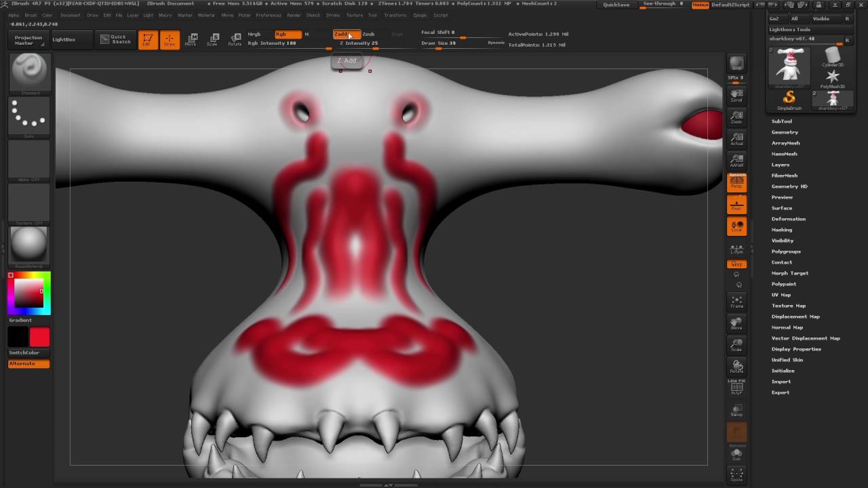Select the Scale transform mode in top shelf

(x=213, y=40)
